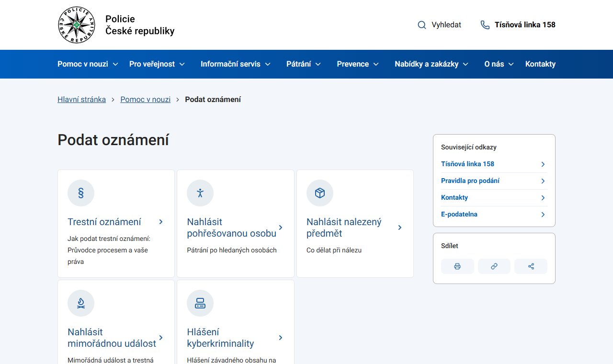The width and height of the screenshot is (613, 364).
Task: Open the Nahlásit pohřešovanou osobu card title
Action: [232, 227]
